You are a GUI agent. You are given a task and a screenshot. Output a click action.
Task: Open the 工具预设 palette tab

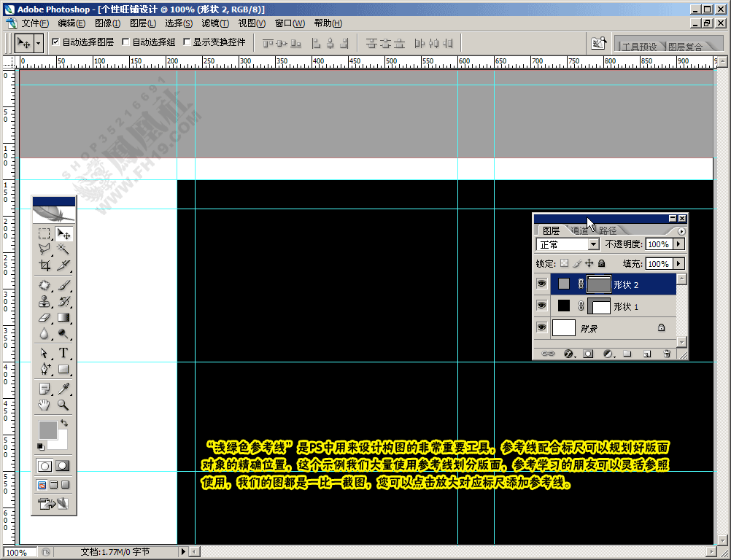[x=639, y=47]
